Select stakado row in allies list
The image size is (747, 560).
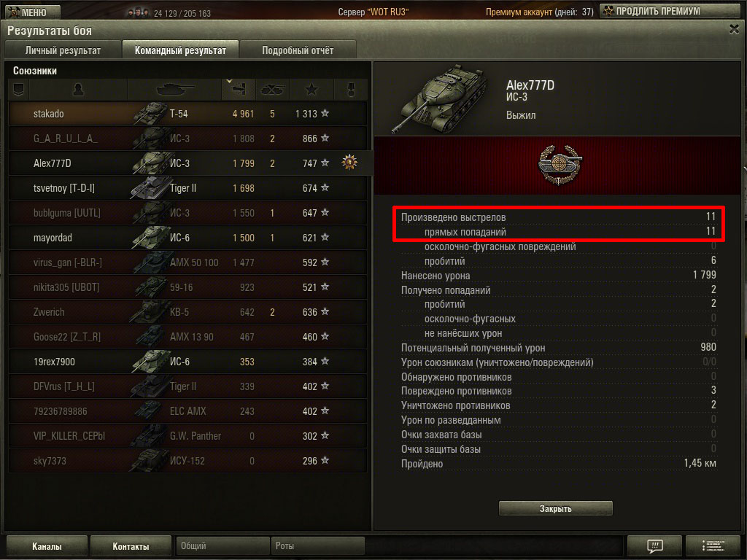click(x=187, y=113)
